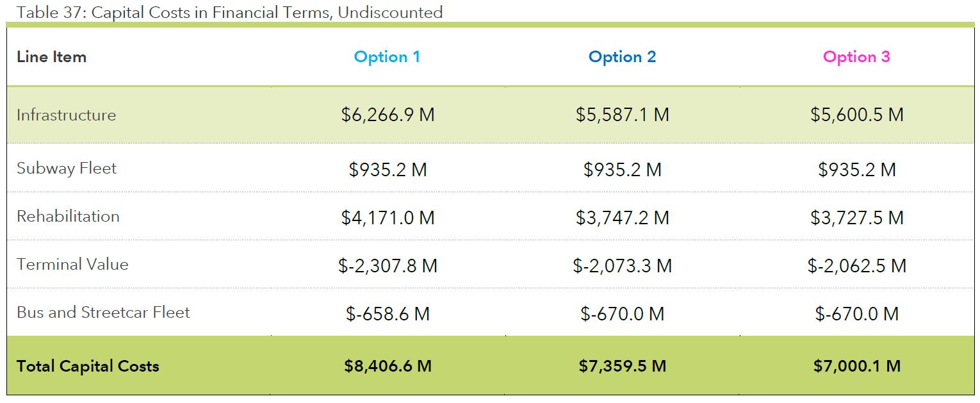This screenshot has width=980, height=403.
Task: Select Option 1 Bus and Streetcar $-658.6 M
Action: click(x=388, y=314)
